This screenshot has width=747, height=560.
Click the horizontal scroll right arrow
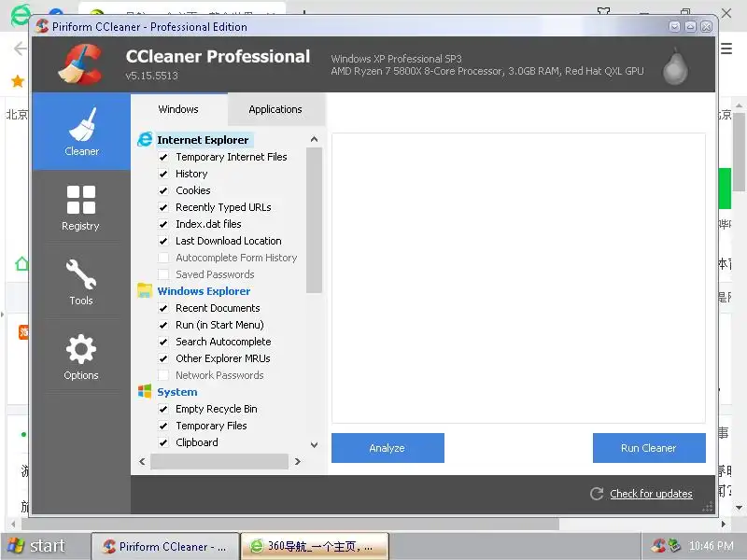(298, 461)
